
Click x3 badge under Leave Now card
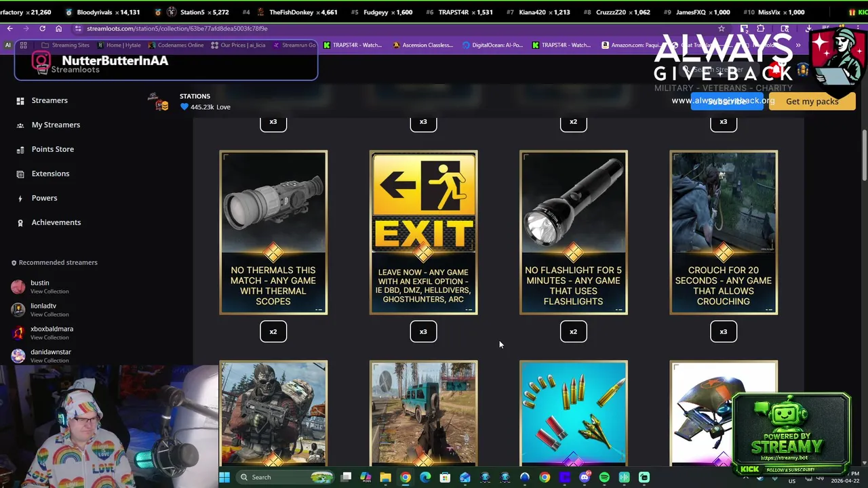pyautogui.click(x=423, y=331)
